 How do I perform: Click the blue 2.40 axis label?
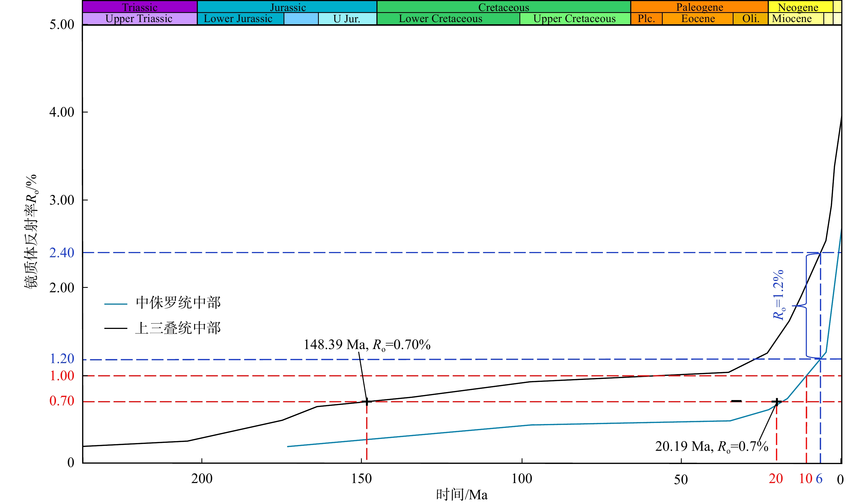pyautogui.click(x=62, y=253)
